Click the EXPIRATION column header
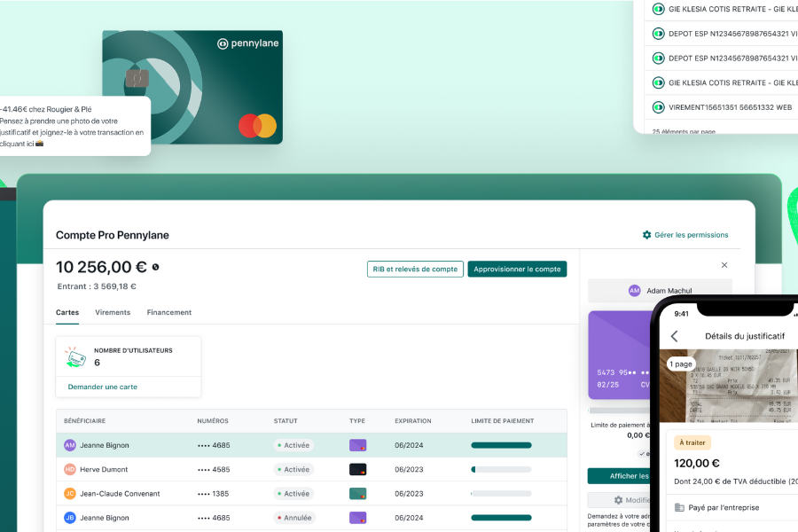 [412, 421]
